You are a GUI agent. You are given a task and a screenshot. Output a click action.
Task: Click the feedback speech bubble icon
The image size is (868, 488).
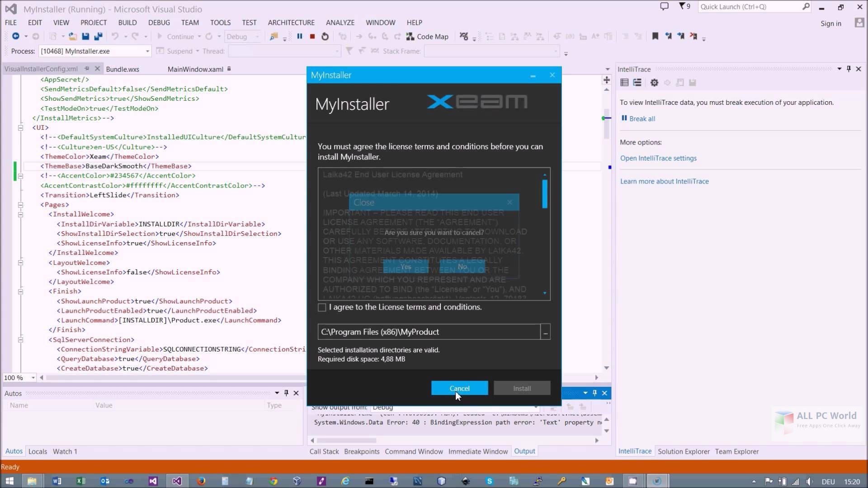pos(664,6)
